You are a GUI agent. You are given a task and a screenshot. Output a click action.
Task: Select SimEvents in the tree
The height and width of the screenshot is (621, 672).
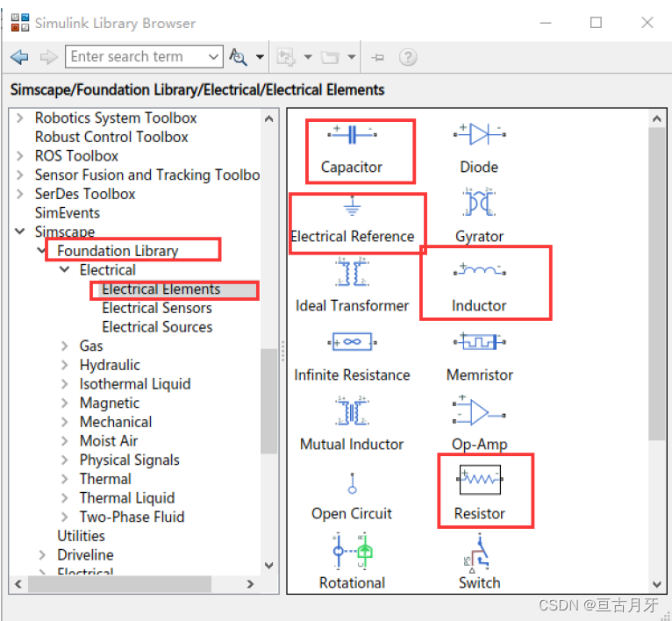[x=68, y=213]
